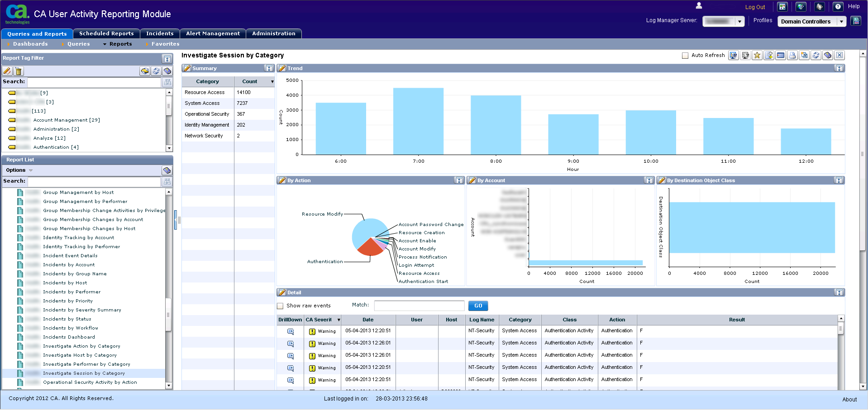Click the edit pencil icon on By Action panel

coord(282,180)
